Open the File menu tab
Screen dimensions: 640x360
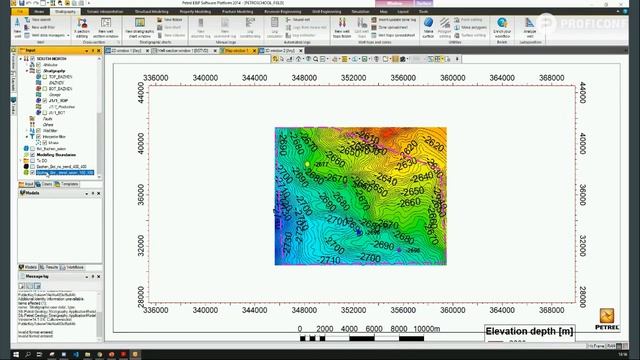pyautogui.click(x=20, y=11)
